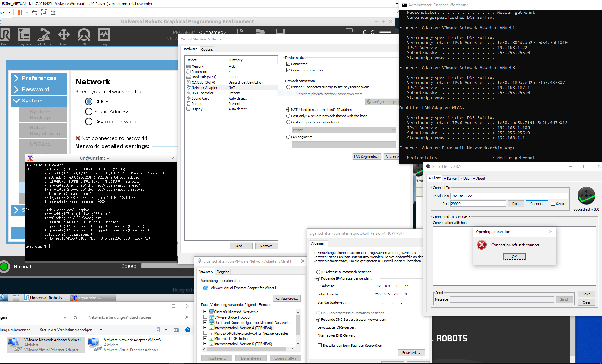Click Konfigurieren button in VMnet1 properties
Screen dimensions: 602x364
[x=287, y=299]
